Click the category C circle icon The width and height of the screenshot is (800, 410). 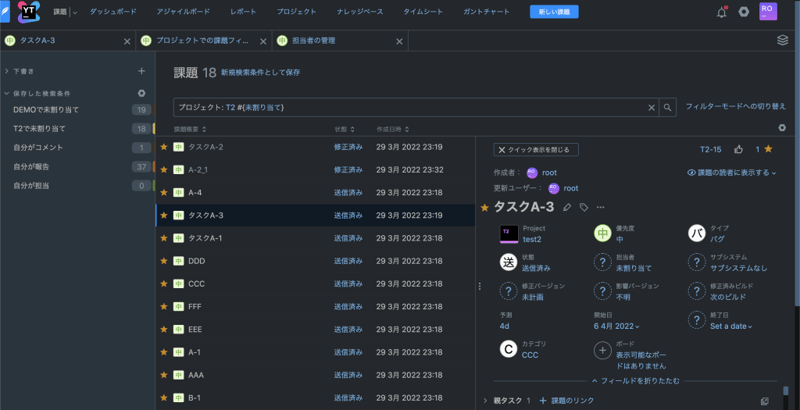pos(508,349)
